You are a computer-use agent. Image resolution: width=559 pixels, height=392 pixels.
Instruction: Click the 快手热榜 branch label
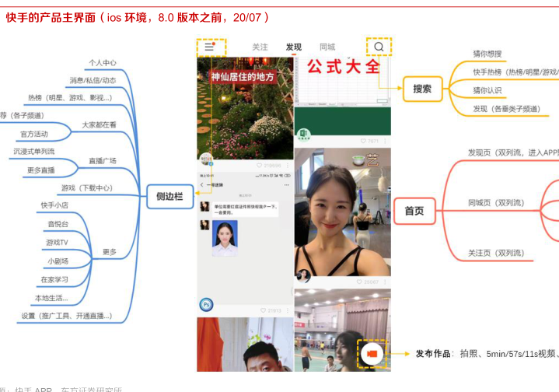[487, 72]
